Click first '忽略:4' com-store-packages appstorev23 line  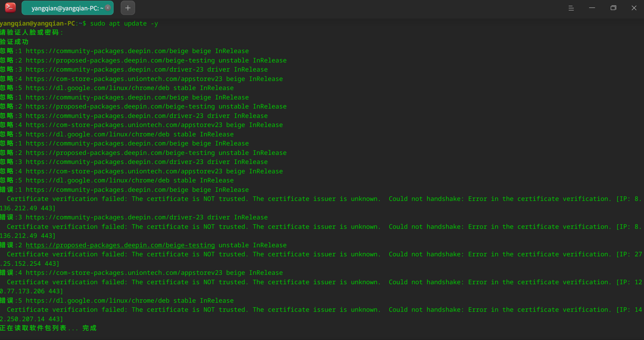pos(142,79)
